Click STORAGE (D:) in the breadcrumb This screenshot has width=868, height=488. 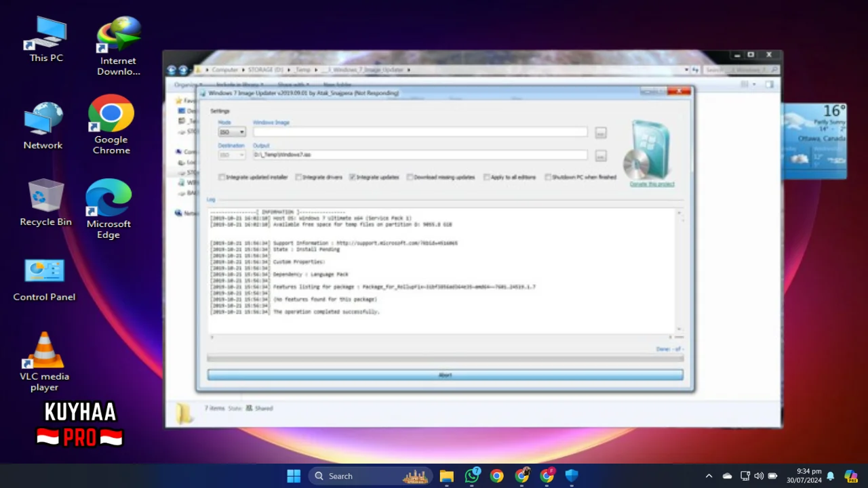tap(265, 70)
